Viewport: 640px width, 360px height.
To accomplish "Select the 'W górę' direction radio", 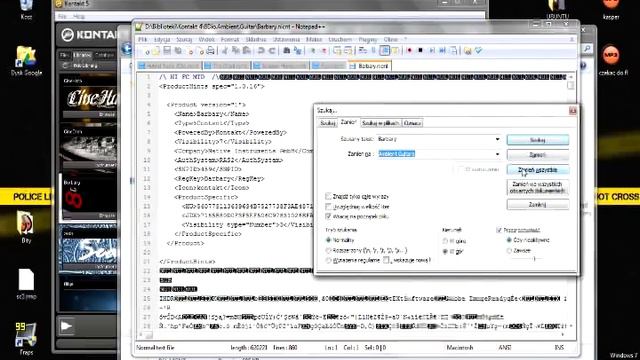I will (445, 241).
